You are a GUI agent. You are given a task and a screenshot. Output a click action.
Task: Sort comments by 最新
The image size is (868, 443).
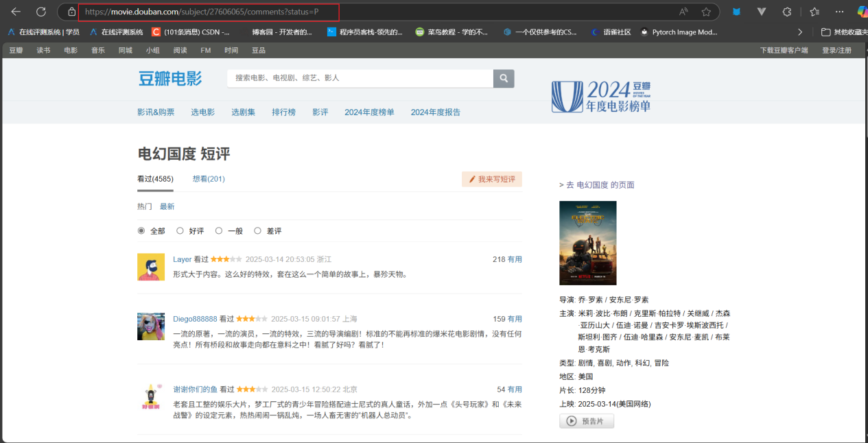(x=167, y=206)
